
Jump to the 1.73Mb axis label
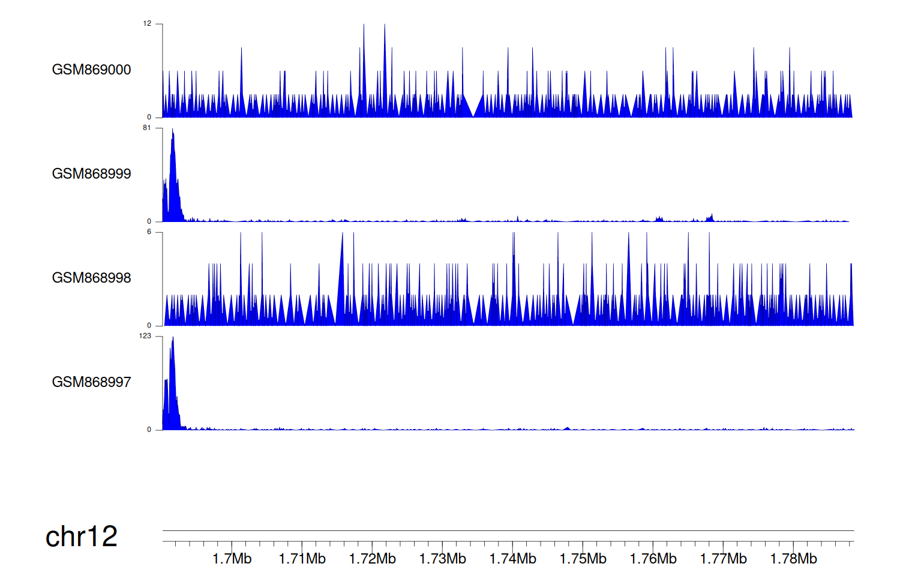coord(442,559)
